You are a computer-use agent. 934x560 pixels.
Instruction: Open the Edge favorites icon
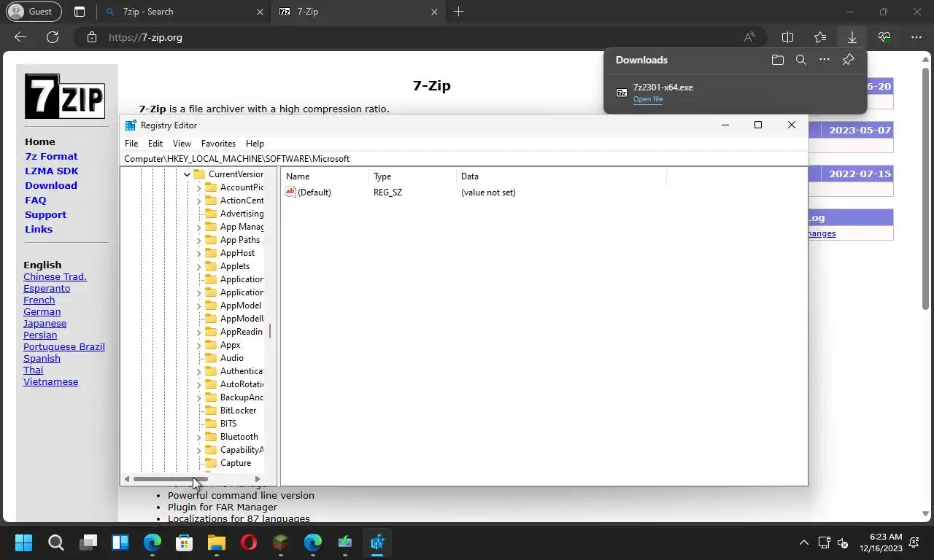tap(819, 37)
